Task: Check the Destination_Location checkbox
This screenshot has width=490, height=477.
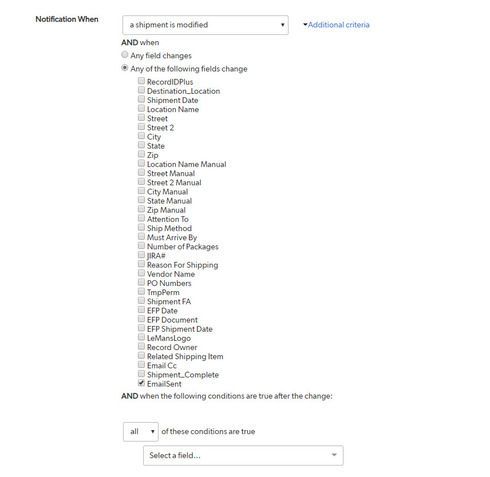Action: point(141,90)
